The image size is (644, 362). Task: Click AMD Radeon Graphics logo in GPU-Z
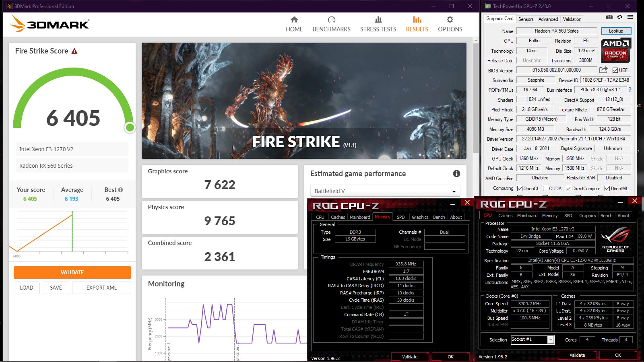tap(616, 50)
